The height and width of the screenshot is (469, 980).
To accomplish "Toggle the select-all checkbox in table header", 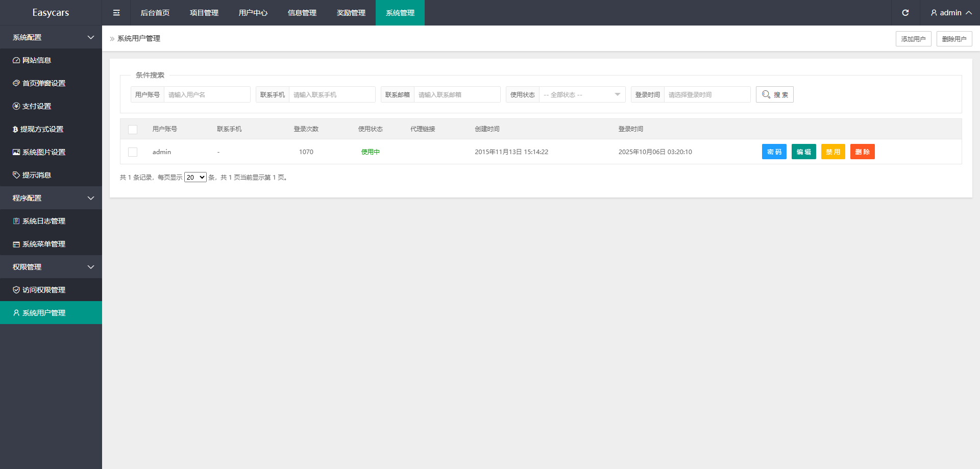I will 133,130.
